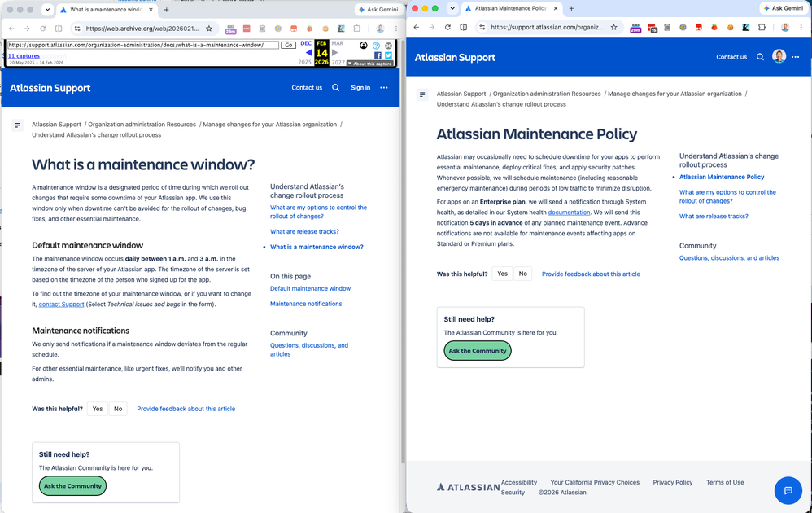Click Ask Gemini in the right window
Image resolution: width=812 pixels, height=513 pixels.
click(783, 8)
